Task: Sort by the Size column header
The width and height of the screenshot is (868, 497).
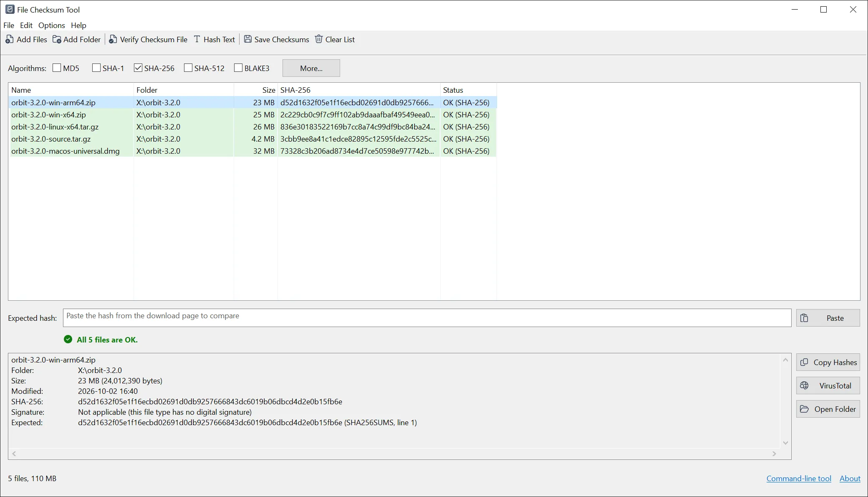Action: click(256, 90)
